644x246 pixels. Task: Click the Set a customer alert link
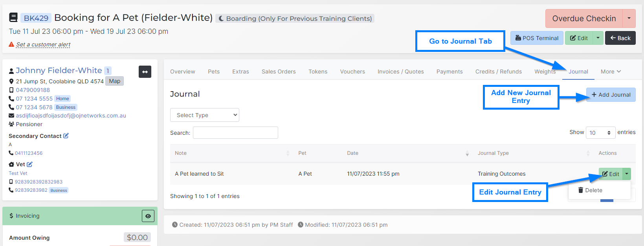pos(43,44)
